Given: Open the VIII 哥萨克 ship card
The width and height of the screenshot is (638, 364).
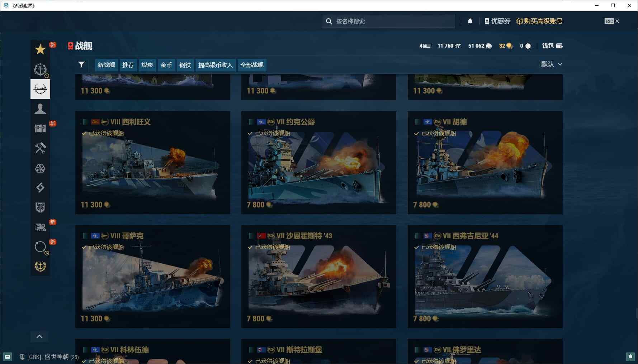Looking at the screenshot, I should coord(153,277).
